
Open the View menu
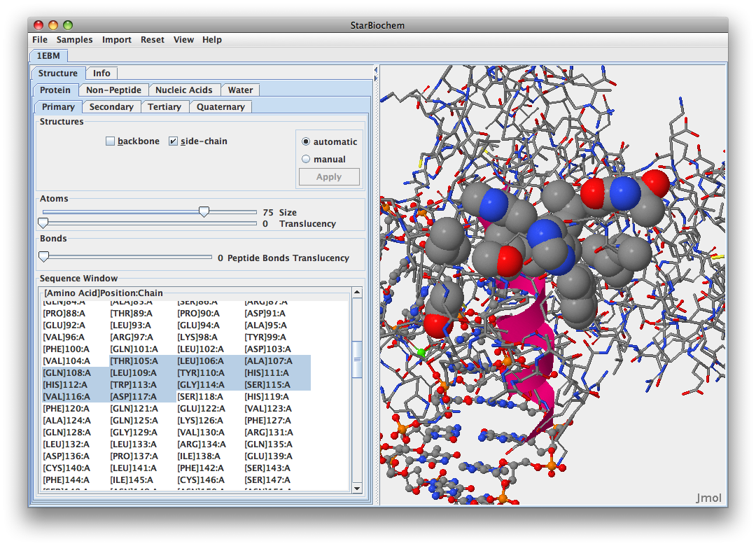183,40
